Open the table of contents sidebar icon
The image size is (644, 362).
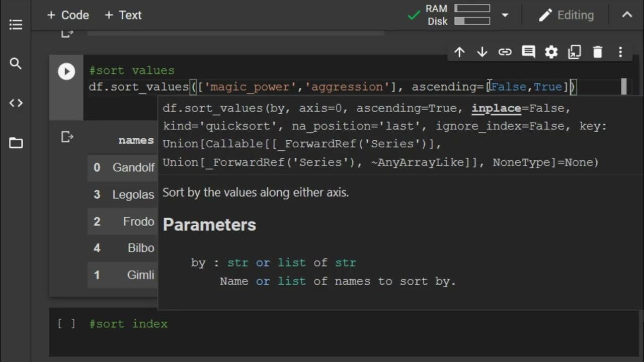pyautogui.click(x=16, y=25)
